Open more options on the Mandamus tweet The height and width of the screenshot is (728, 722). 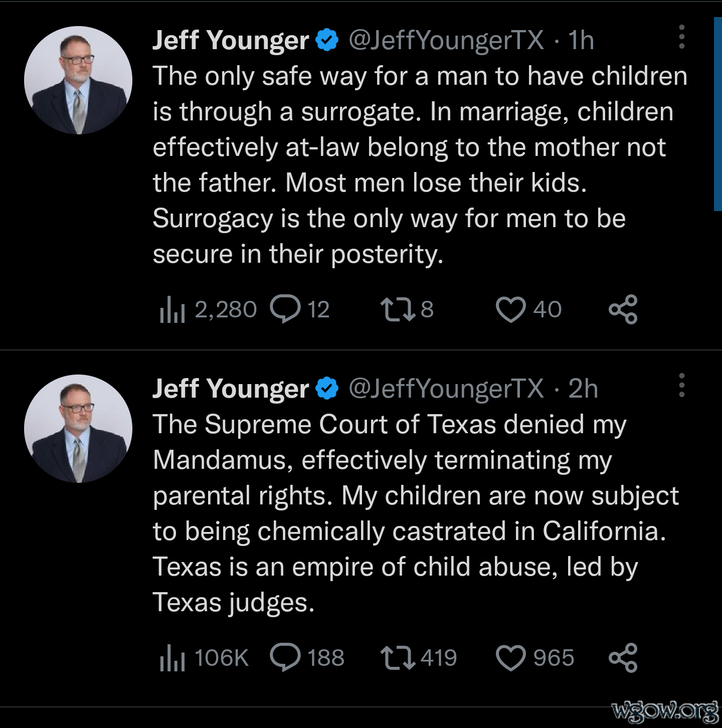tap(681, 386)
